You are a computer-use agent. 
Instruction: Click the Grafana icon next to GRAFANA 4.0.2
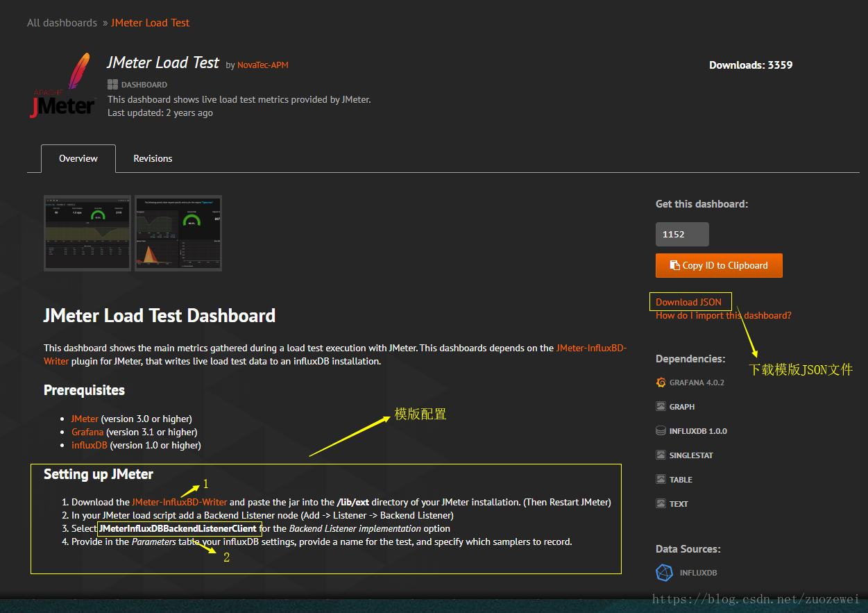click(661, 383)
